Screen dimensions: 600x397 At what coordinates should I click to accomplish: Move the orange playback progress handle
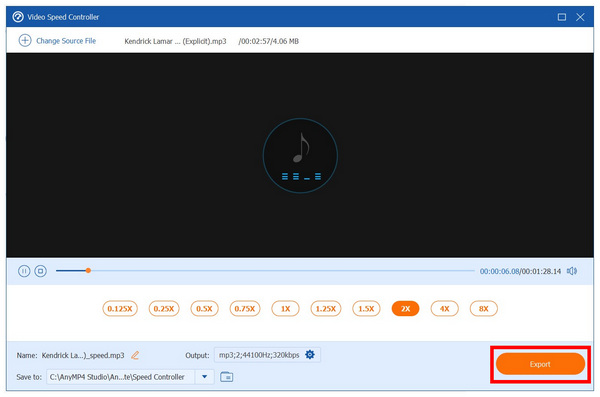pos(88,271)
